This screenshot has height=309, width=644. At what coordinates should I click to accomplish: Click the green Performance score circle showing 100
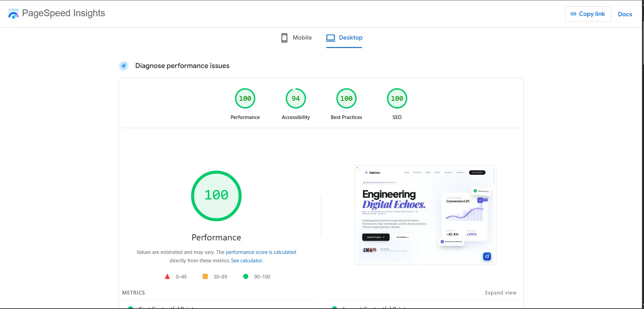[245, 98]
